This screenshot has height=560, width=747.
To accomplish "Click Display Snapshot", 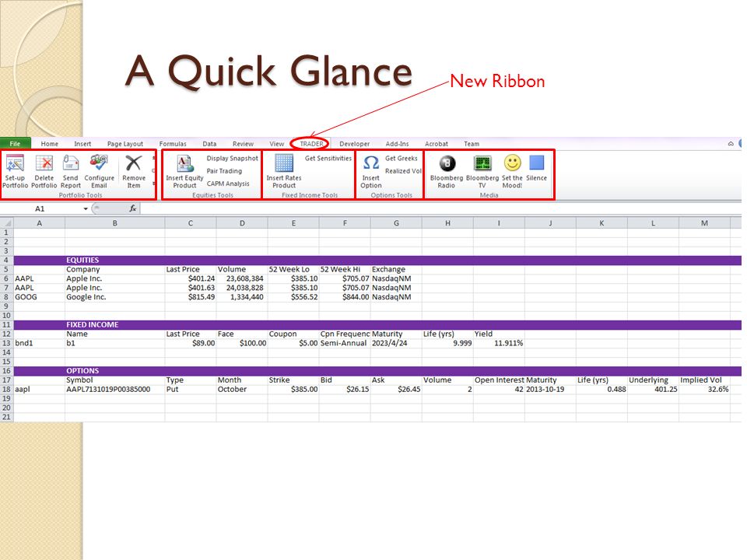I will [232, 158].
